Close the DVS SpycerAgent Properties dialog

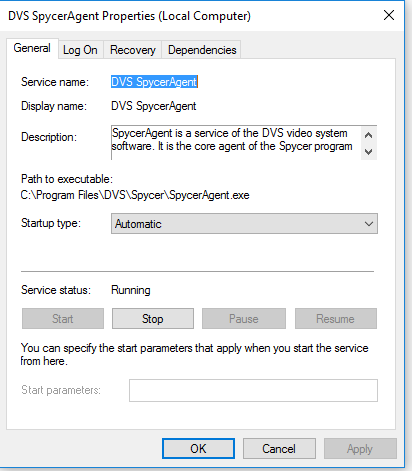pyautogui.click(x=389, y=15)
